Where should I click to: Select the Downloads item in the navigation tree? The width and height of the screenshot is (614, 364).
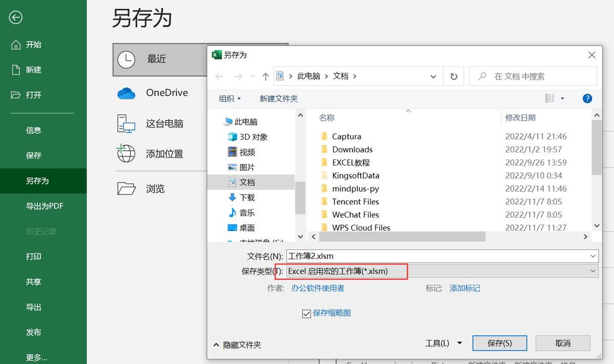247,197
